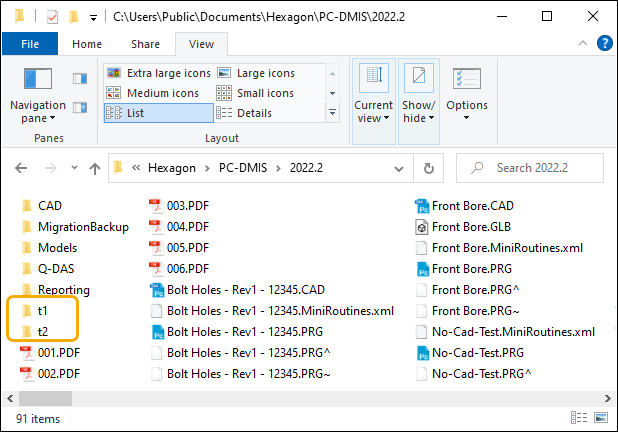The image size is (618, 432).
Task: Open the help question mark icon
Action: [604, 43]
